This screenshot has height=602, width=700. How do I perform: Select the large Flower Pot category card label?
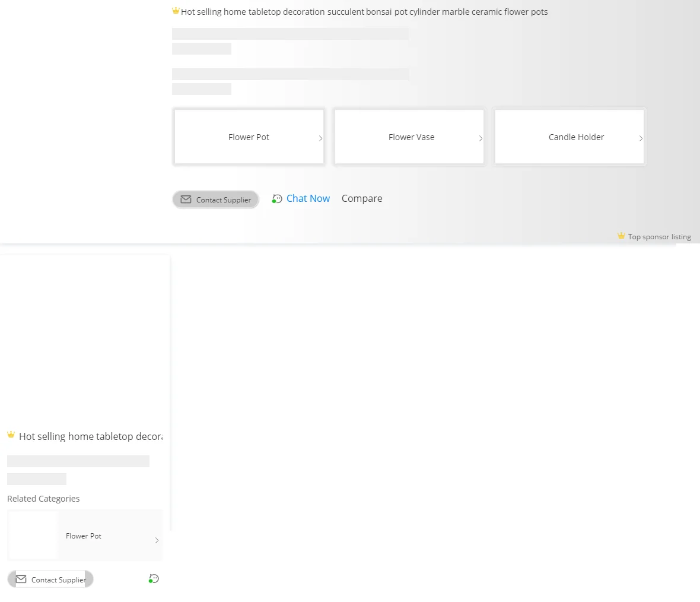[x=249, y=137]
